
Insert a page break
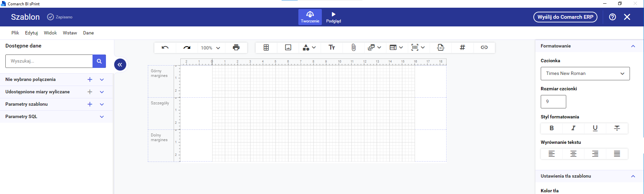(x=441, y=47)
